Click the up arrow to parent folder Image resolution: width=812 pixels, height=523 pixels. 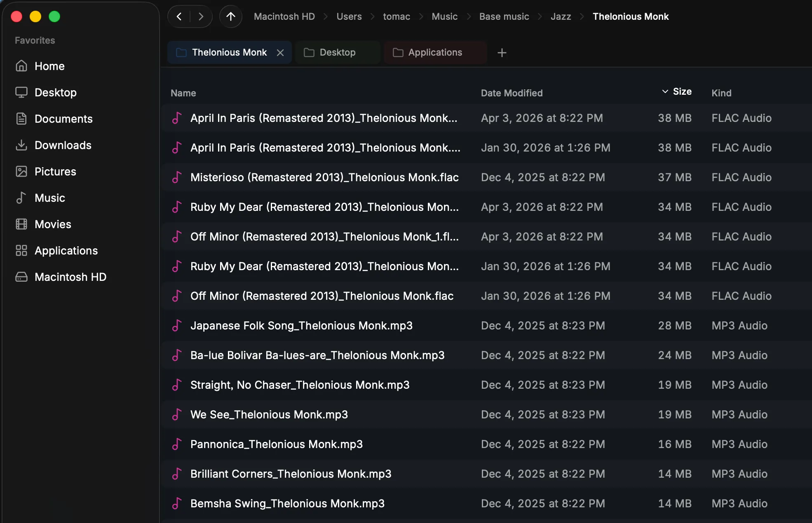click(x=231, y=16)
